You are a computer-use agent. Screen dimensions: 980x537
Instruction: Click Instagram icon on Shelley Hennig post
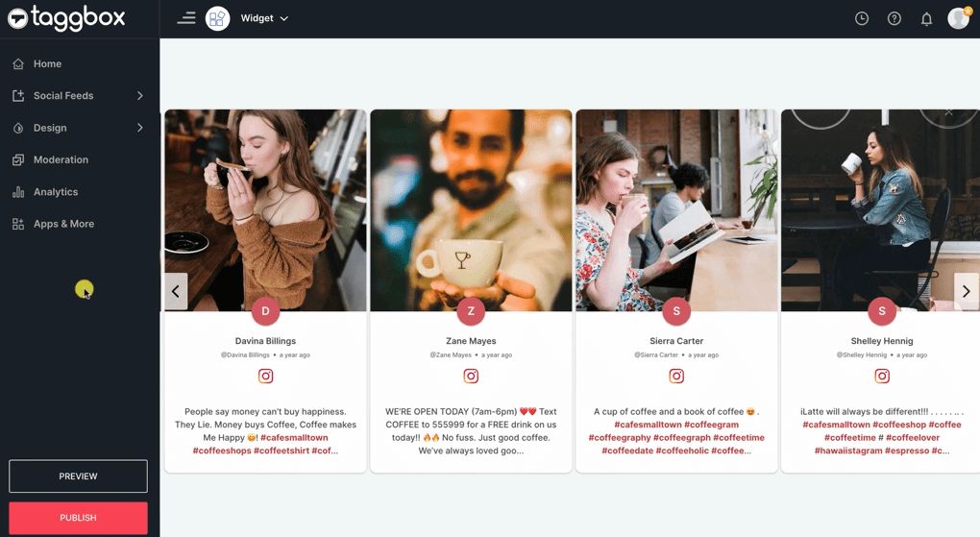[882, 377]
